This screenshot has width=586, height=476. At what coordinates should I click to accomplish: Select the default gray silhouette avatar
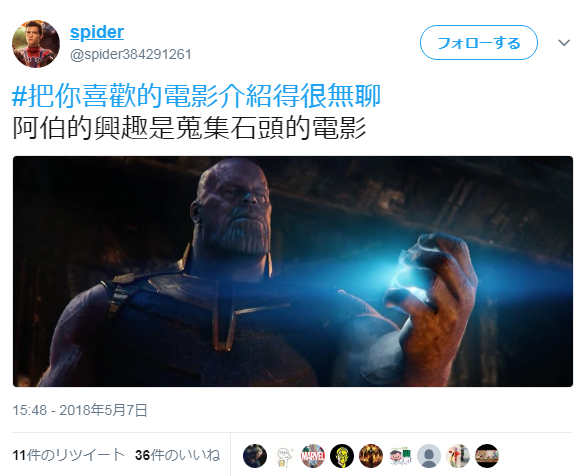[429, 456]
